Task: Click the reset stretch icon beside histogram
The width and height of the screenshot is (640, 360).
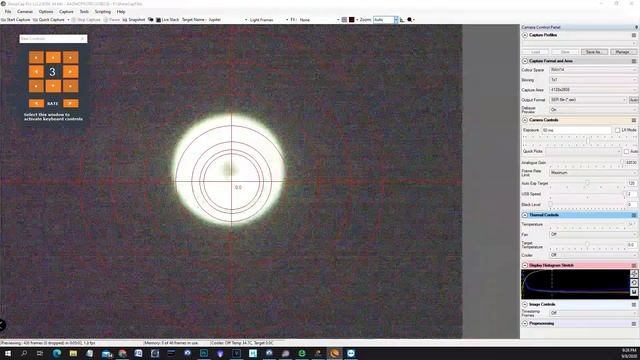Action: (634, 283)
